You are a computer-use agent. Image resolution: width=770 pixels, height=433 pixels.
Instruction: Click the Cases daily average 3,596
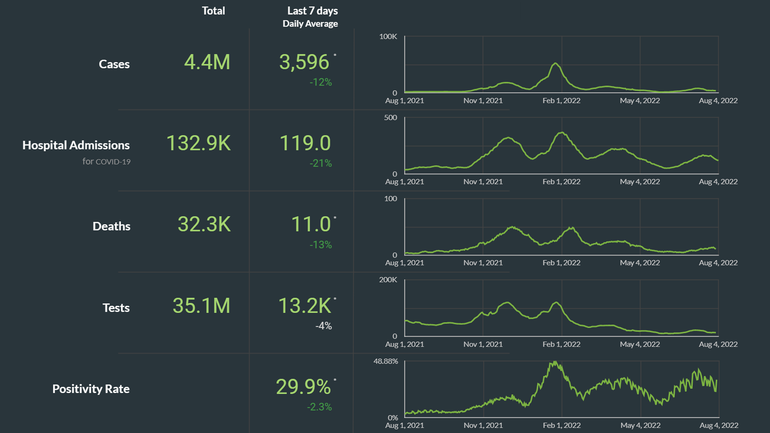point(304,63)
